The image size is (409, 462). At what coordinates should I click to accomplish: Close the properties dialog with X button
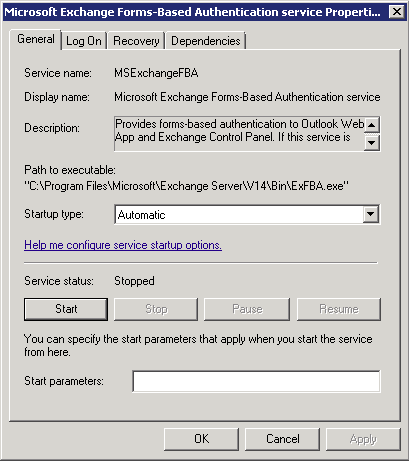tap(397, 12)
